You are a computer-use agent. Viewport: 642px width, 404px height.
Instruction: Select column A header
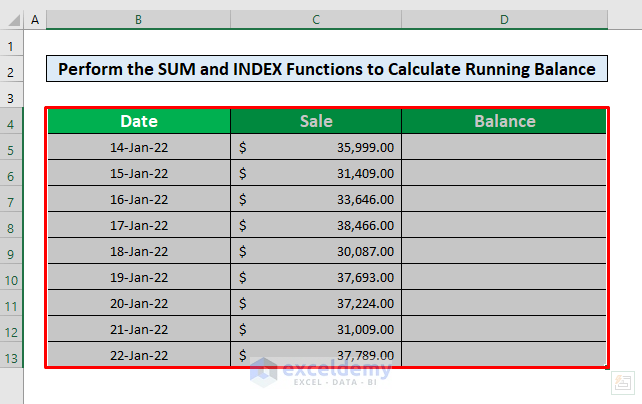pos(35,19)
